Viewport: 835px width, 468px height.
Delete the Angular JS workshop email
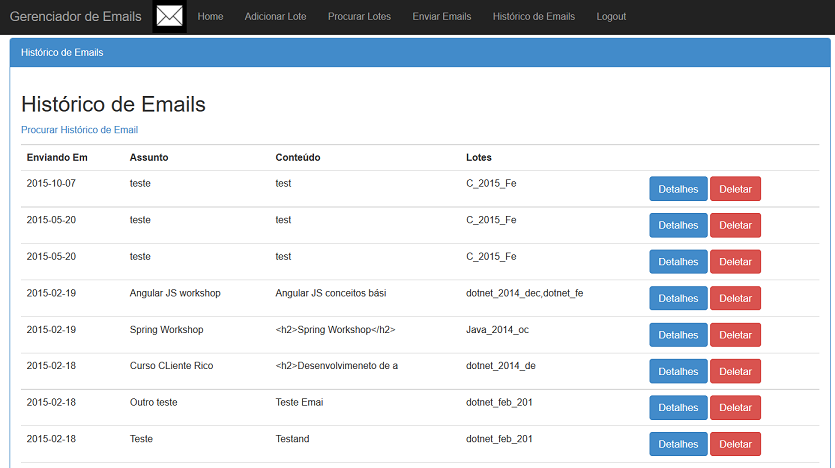(x=735, y=298)
